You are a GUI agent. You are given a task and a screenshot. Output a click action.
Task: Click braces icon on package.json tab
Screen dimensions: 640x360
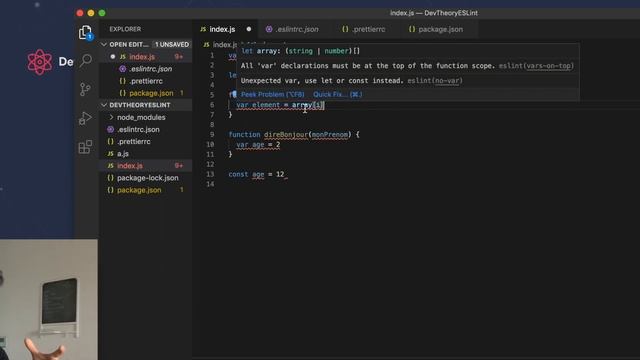pos(412,29)
